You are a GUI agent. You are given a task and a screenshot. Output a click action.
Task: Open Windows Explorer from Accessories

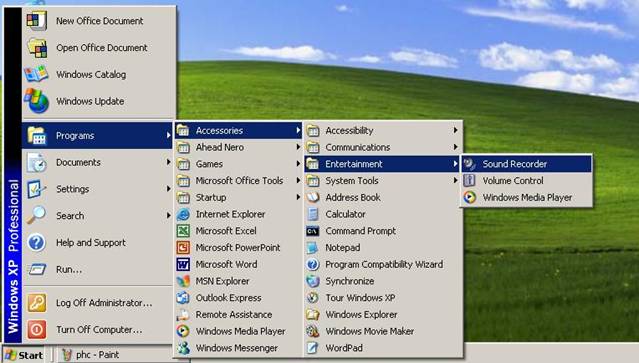tap(383, 314)
